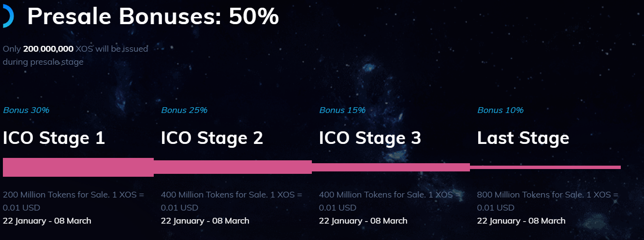Image resolution: width=644 pixels, height=240 pixels.
Task: Select the Bonus 10% label
Action: pos(500,110)
